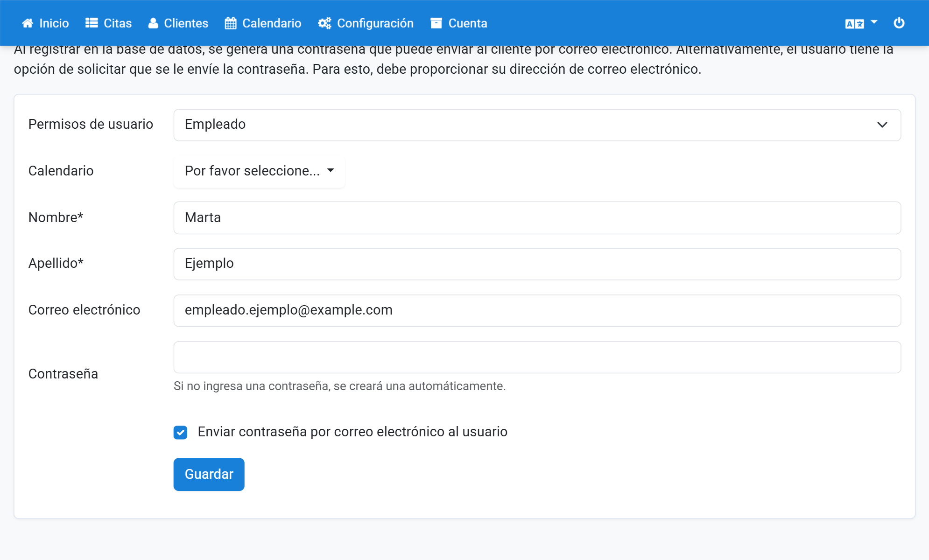Uncheck Enviar contraseña por correo electrónico checkbox
This screenshot has width=929, height=560.
tap(181, 433)
